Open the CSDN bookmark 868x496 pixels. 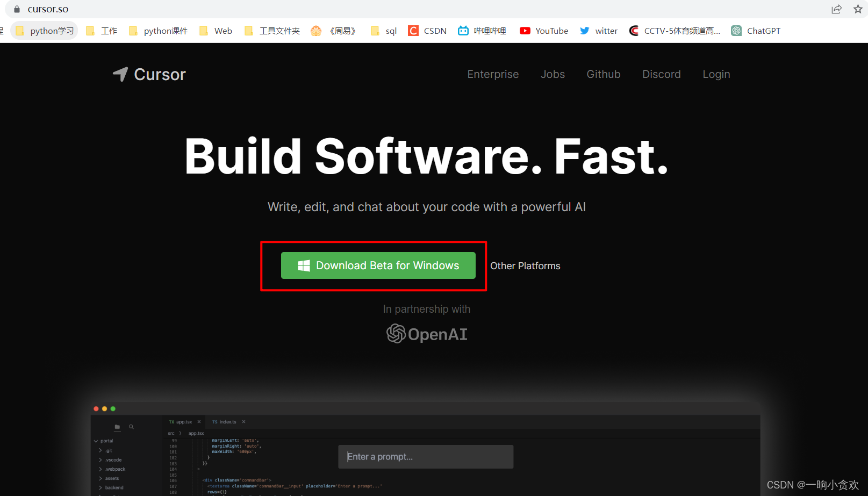[x=427, y=31]
